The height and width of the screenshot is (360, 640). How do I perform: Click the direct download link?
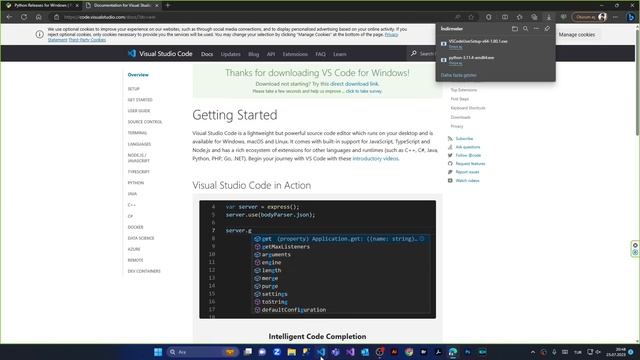(354, 84)
